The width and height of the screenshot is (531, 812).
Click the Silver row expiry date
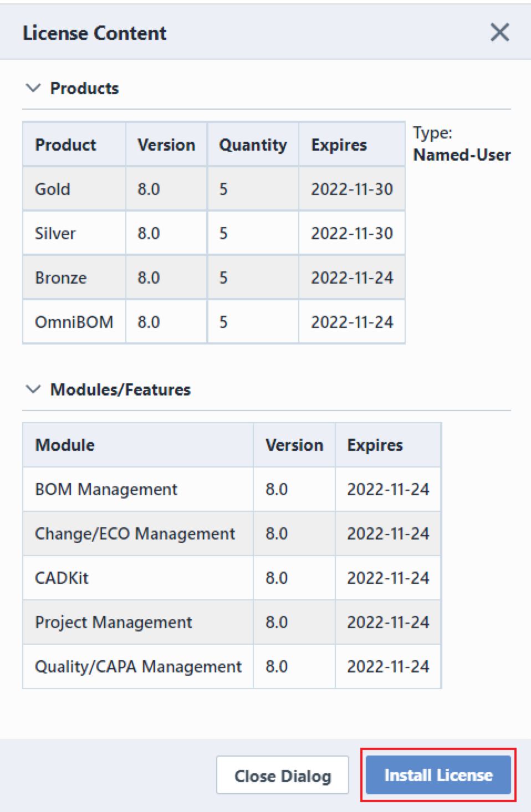[x=352, y=233]
